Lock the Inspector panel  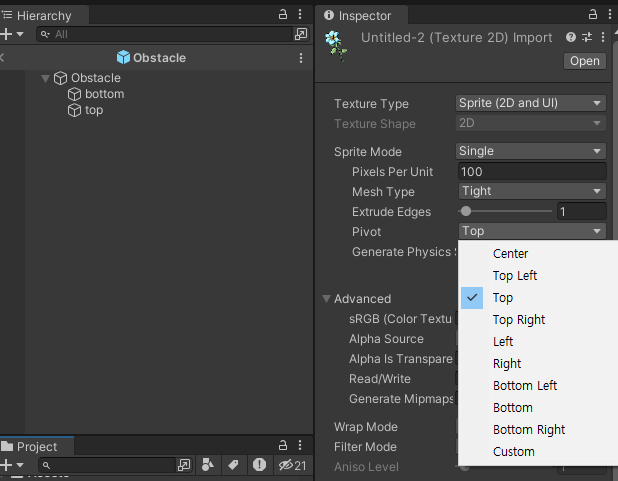pos(592,15)
